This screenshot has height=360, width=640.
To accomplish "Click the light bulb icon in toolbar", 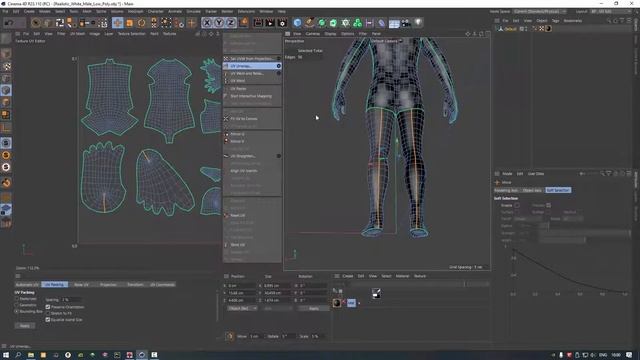I will 418,23.
